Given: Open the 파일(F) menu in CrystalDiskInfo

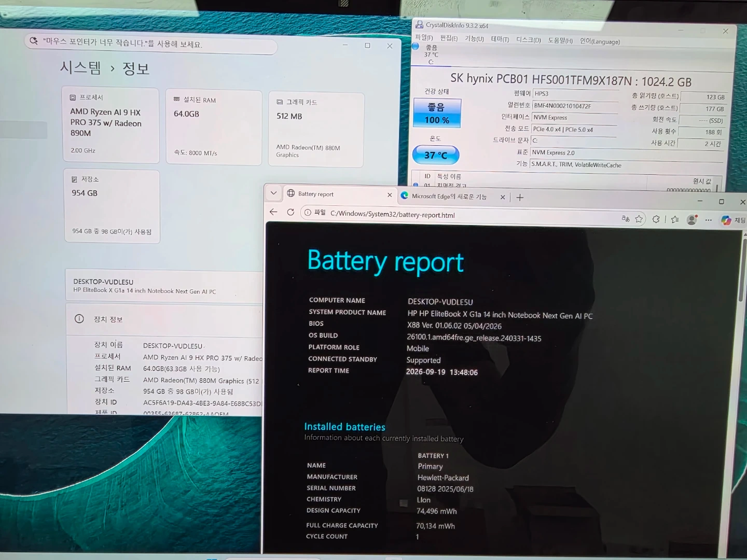Looking at the screenshot, I should (424, 37).
